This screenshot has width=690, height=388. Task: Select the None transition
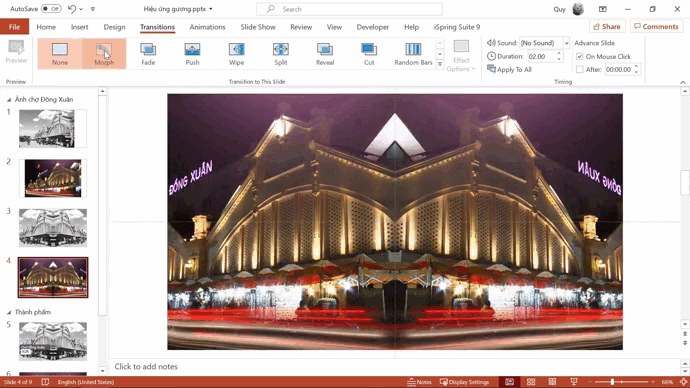(x=59, y=54)
